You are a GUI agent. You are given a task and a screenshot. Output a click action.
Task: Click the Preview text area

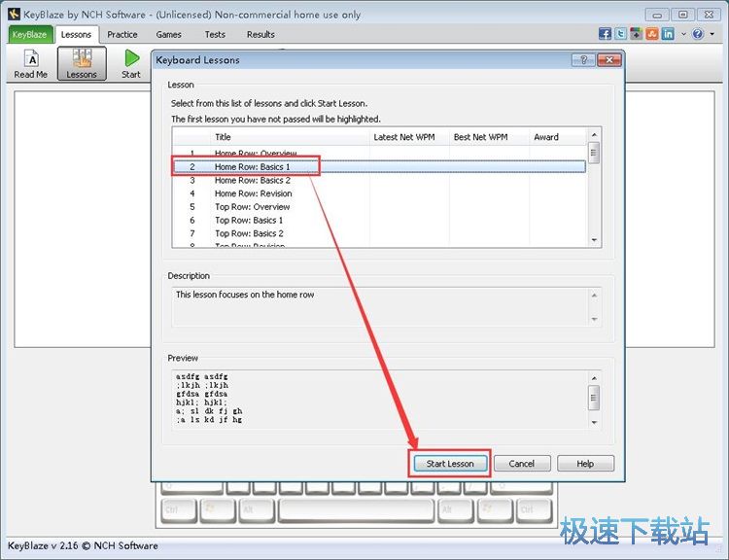pyautogui.click(x=380, y=400)
